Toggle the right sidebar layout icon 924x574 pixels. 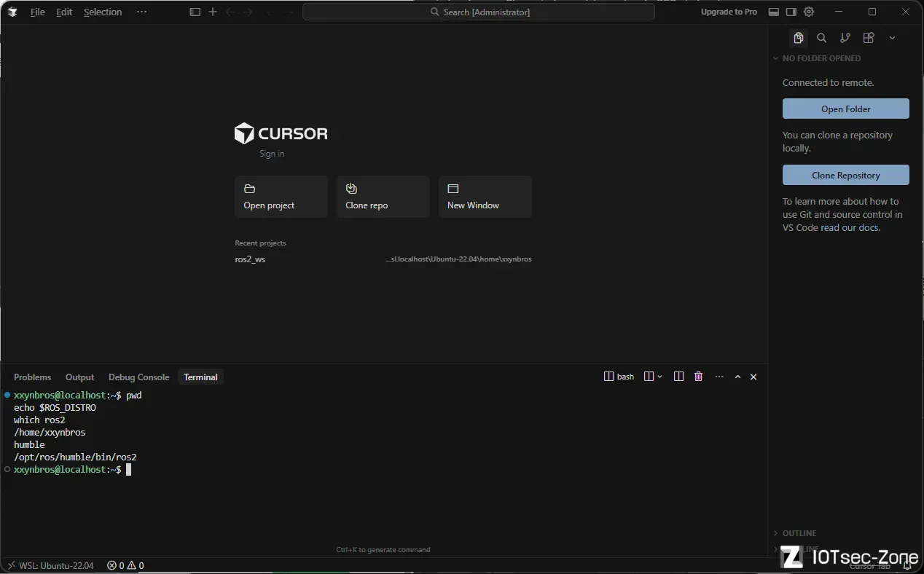click(x=791, y=12)
